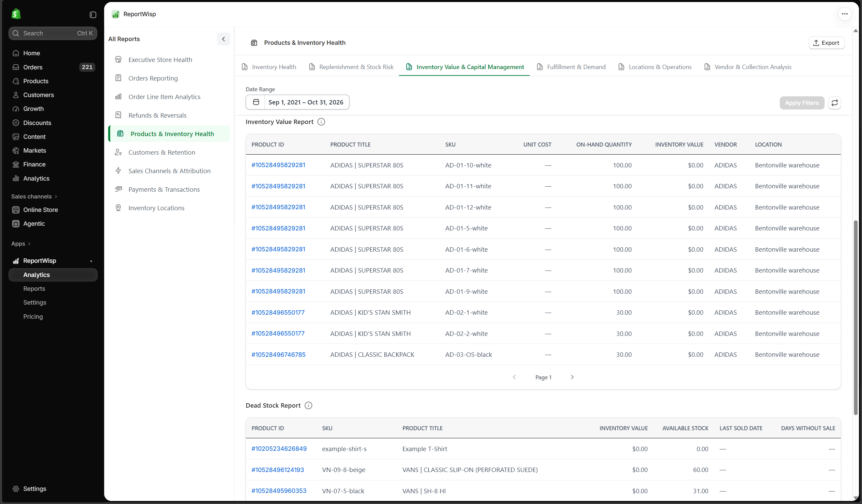
Task: Expand the Apps section
Action: pyautogui.click(x=21, y=244)
